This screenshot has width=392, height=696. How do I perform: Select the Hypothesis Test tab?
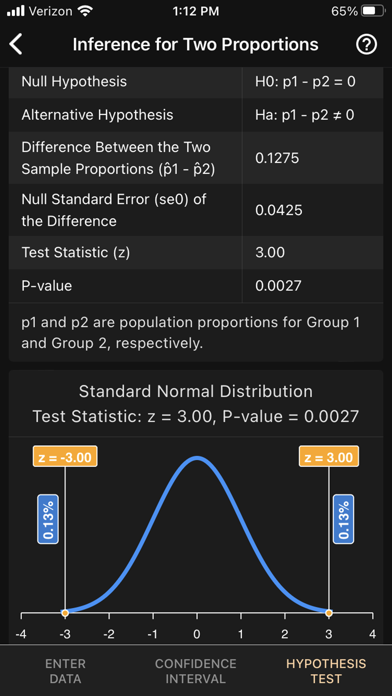(x=326, y=671)
